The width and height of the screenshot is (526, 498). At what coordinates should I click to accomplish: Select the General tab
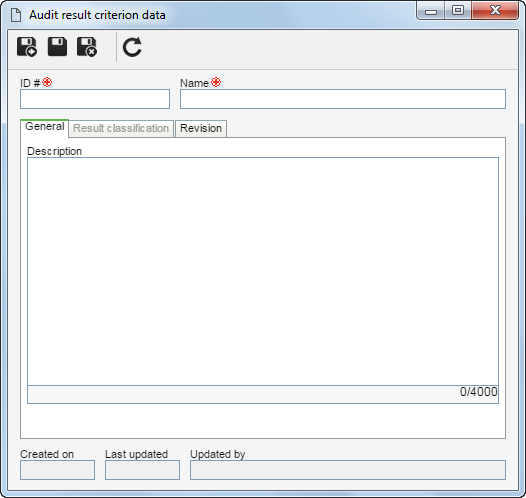coord(45,127)
